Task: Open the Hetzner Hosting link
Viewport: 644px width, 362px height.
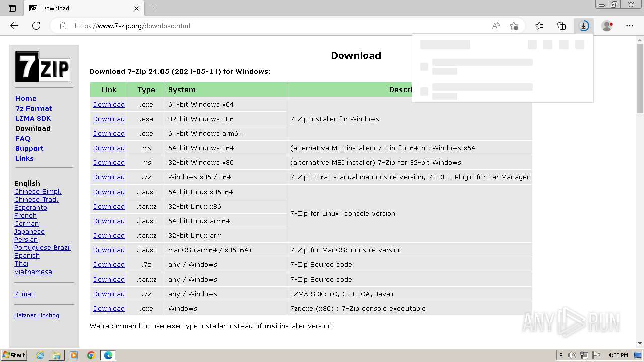Action: (37, 315)
